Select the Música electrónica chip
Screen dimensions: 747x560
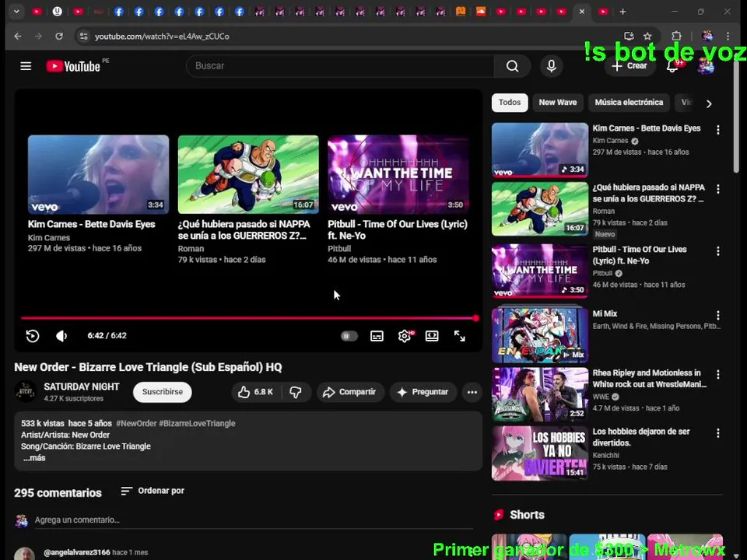click(629, 103)
